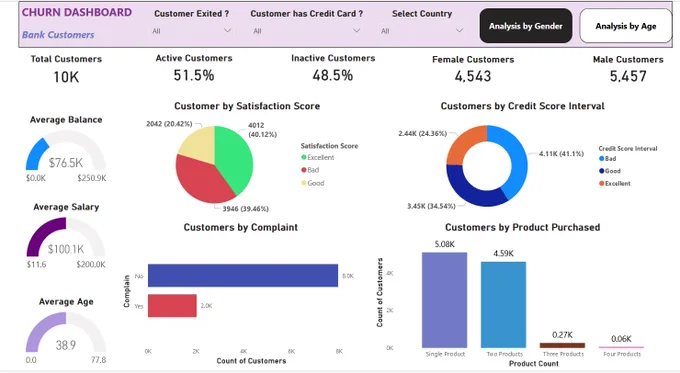Click the Male Customers 5,457 value

coord(628,77)
